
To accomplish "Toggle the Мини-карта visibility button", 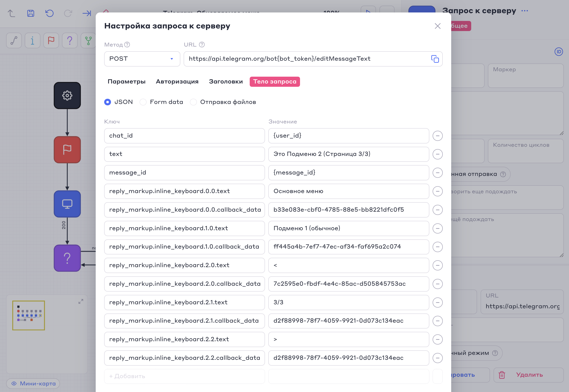I will tap(33, 383).
